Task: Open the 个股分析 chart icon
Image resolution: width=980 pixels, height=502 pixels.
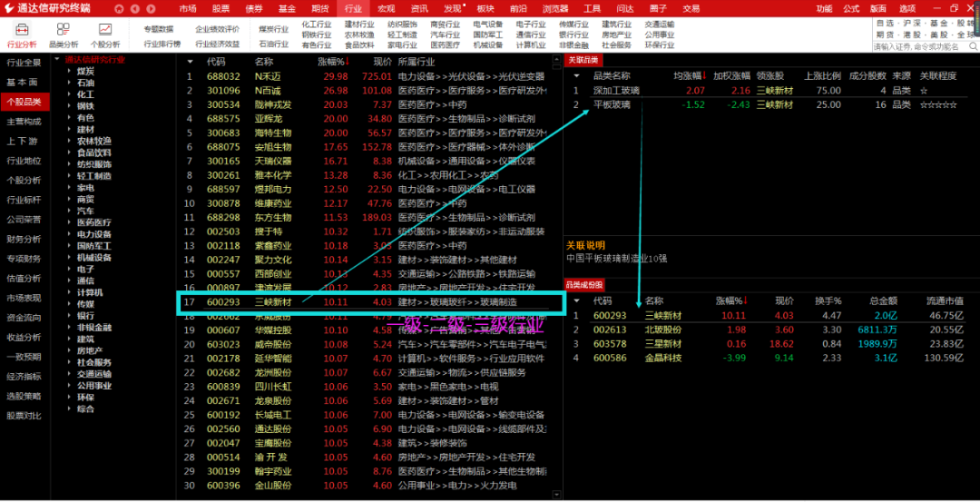Action: coord(105,29)
